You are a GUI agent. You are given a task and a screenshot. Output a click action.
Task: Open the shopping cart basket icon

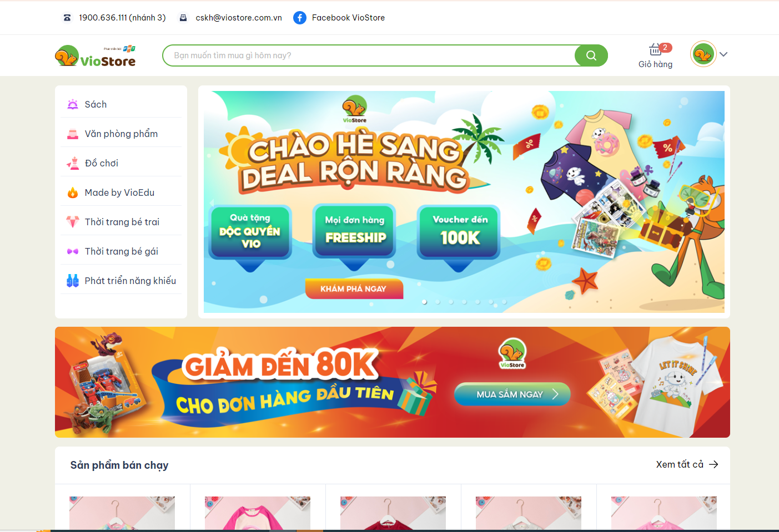(x=655, y=50)
